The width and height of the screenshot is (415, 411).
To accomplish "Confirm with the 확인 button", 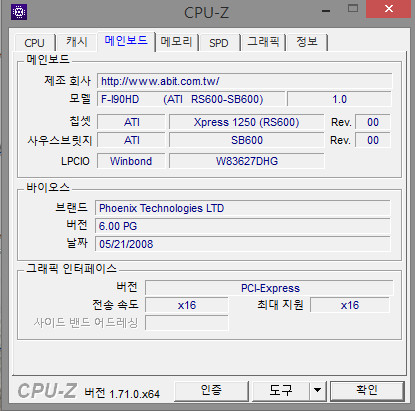I will [x=367, y=391].
